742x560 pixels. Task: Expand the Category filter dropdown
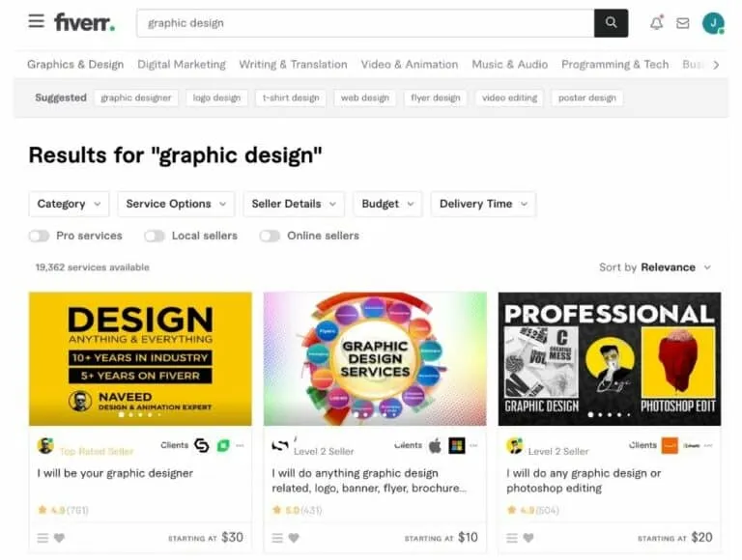pos(70,204)
